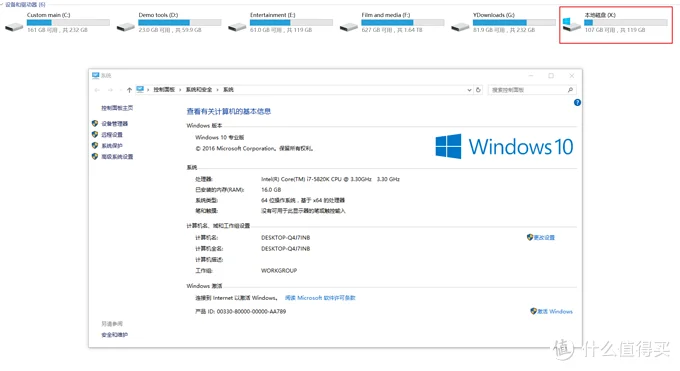Image resolution: width=680 pixels, height=371 pixels.
Task: Click the System window title bar icon
Action: coord(95,75)
